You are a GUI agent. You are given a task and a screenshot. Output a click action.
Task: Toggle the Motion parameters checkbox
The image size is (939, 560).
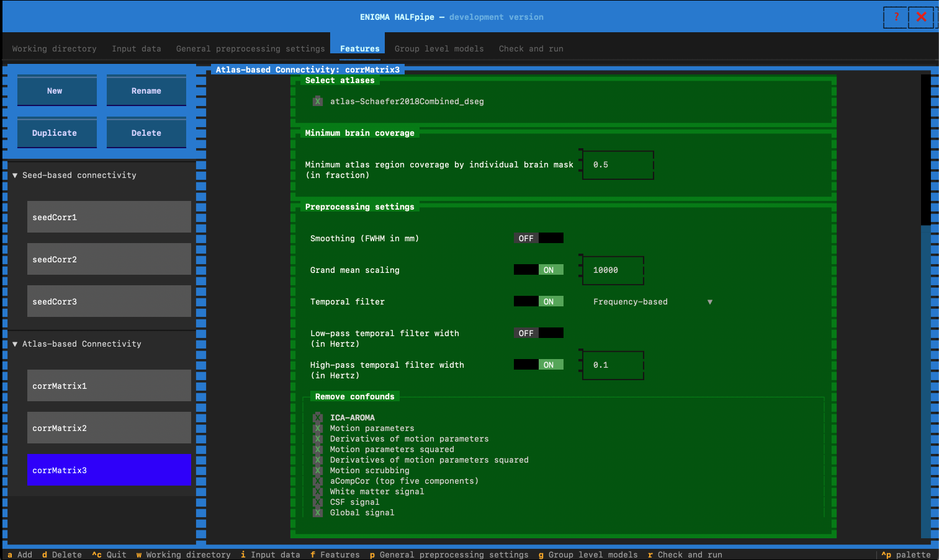coord(318,428)
